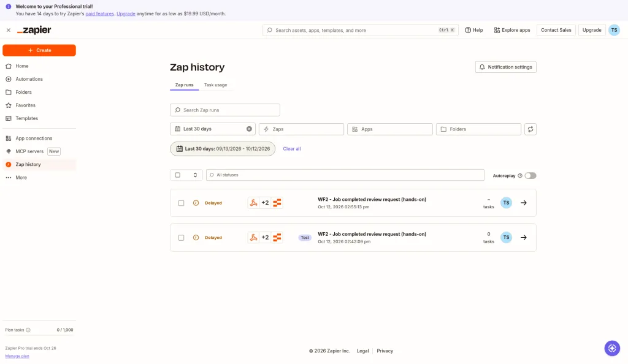Refresh the Zap runs list
628x364 pixels.
pyautogui.click(x=530, y=129)
